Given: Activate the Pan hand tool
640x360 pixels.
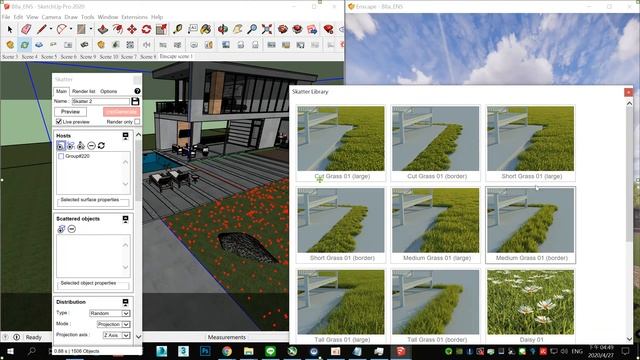Looking at the screenshot, I should (238, 29).
